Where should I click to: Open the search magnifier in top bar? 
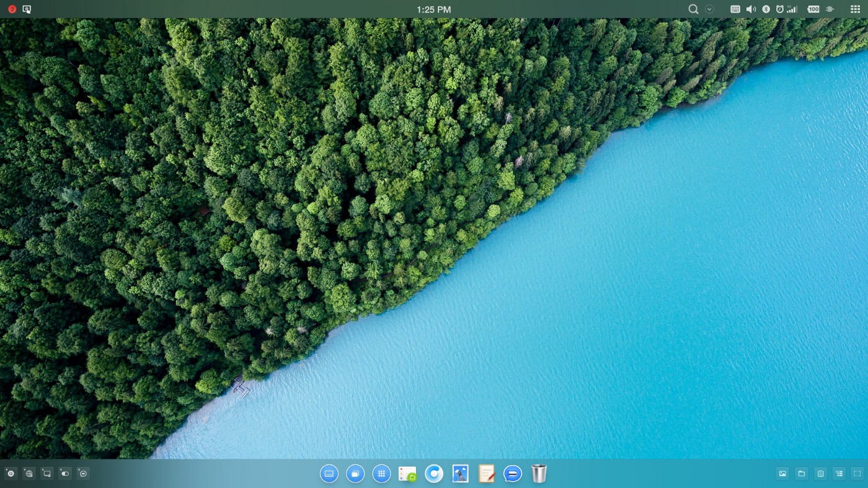click(x=693, y=9)
